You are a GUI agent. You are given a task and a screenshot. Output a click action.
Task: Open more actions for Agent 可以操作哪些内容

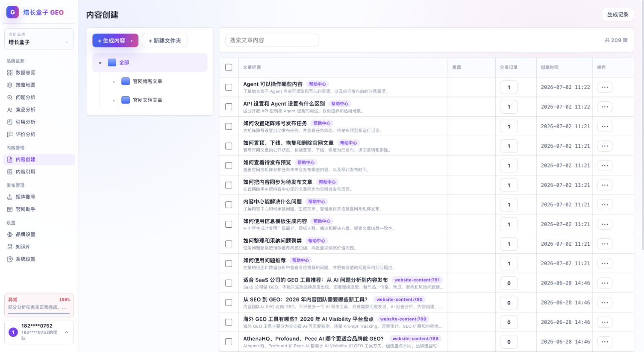coord(605,87)
